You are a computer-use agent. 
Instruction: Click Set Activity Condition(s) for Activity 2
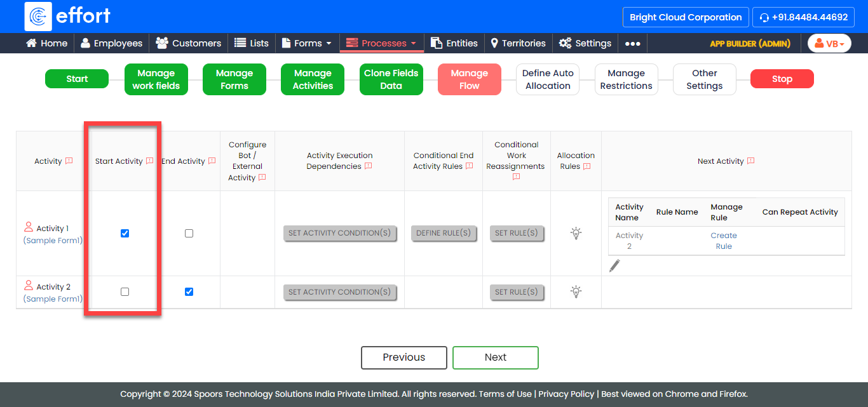point(339,292)
